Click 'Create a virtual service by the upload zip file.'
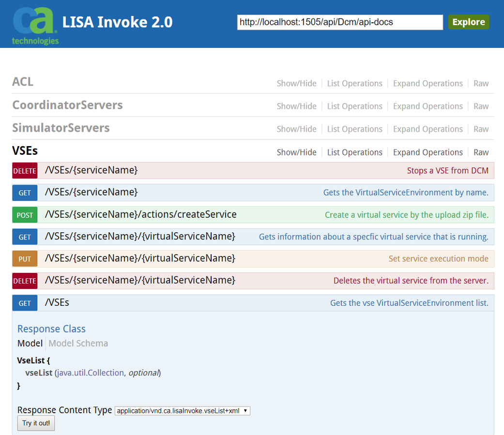The width and height of the screenshot is (504, 435). click(x=407, y=215)
